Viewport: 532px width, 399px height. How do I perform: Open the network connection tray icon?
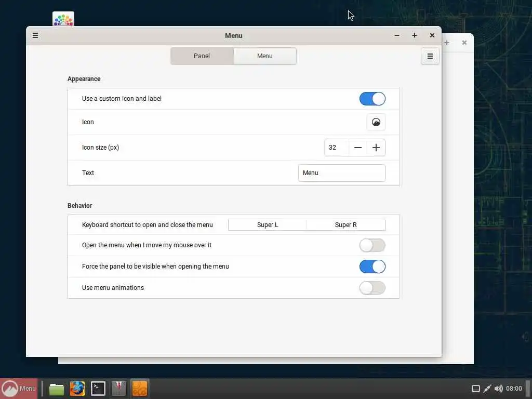click(487, 389)
